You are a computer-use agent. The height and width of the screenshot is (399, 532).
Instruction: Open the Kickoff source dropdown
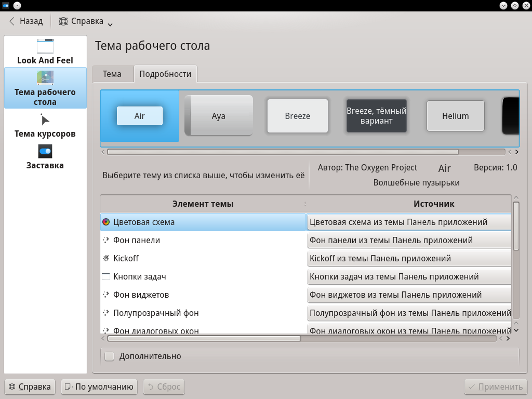[x=409, y=258]
